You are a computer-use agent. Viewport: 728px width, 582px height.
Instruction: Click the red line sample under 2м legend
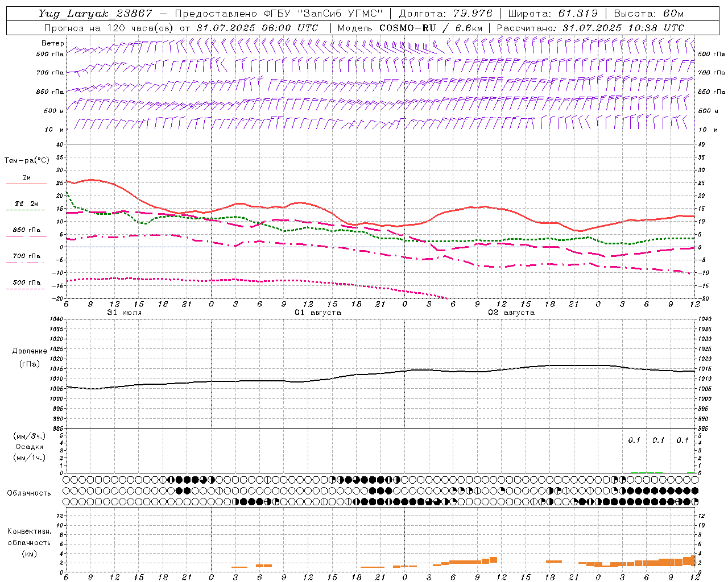pos(26,184)
